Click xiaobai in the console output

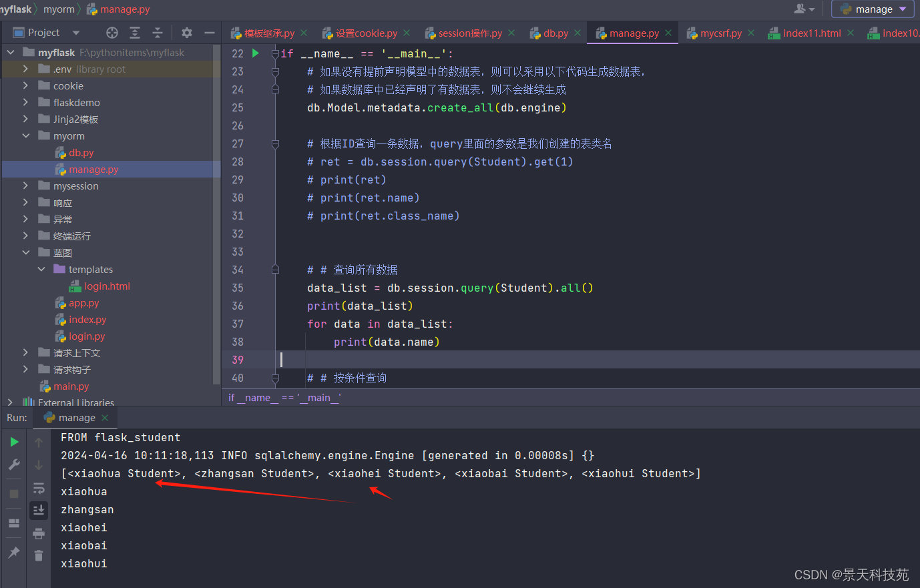click(84, 545)
